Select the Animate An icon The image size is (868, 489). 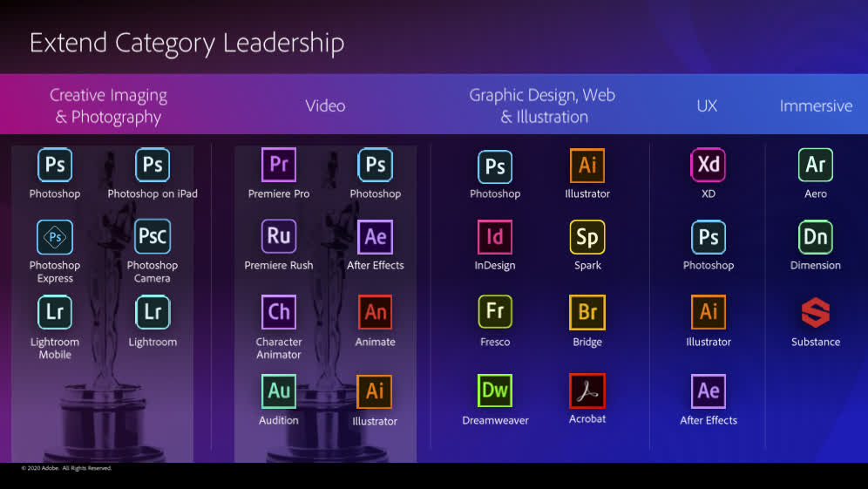click(376, 312)
